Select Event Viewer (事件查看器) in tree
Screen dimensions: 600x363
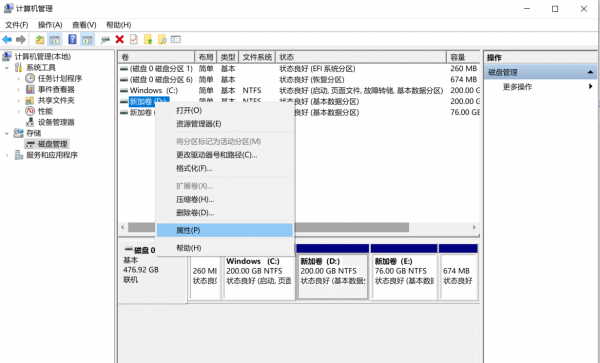click(x=56, y=90)
